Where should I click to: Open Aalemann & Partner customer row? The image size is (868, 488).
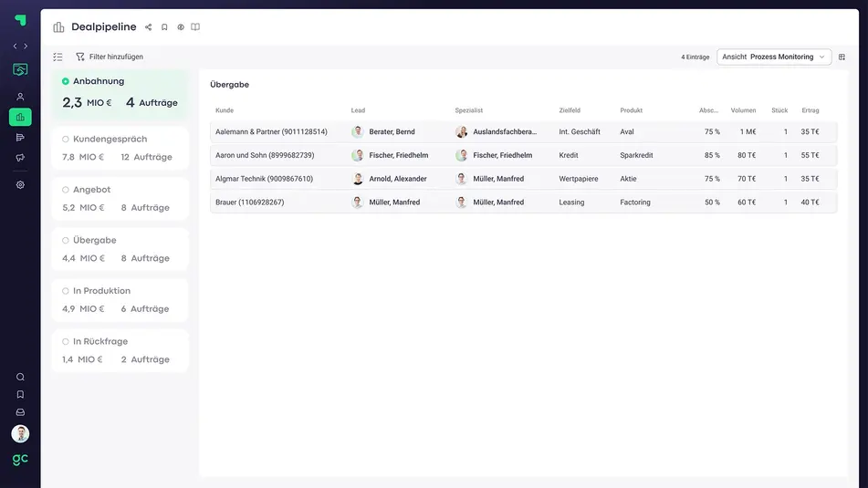pos(271,131)
